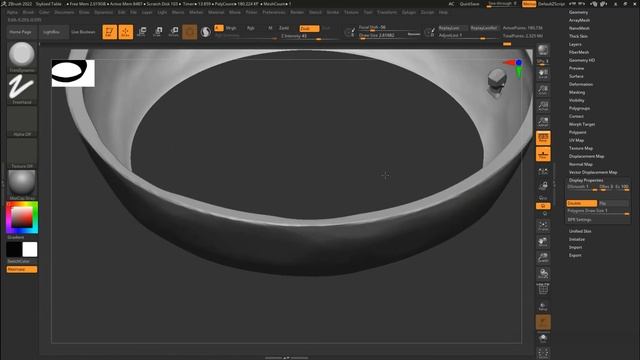The width and height of the screenshot is (640, 360).
Task: Expand the NanoMesh subpalette
Action: pyautogui.click(x=579, y=28)
